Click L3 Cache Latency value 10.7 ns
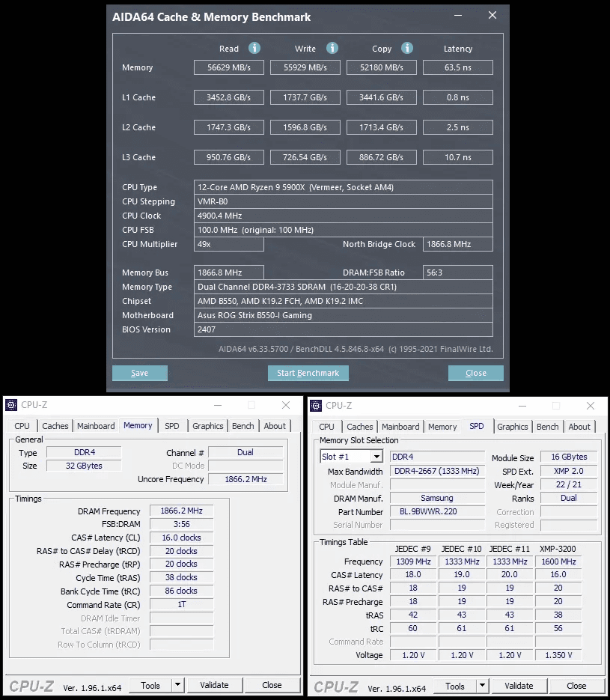 [x=458, y=157]
